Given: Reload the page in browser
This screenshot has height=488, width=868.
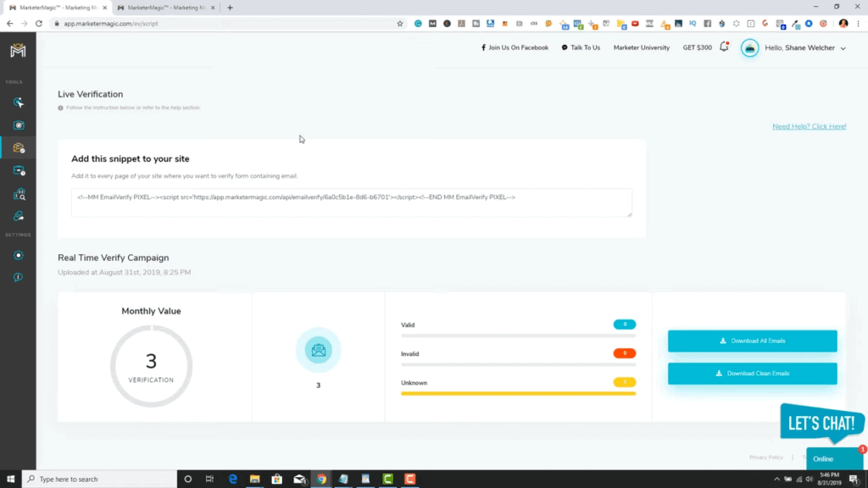Looking at the screenshot, I should point(39,23).
